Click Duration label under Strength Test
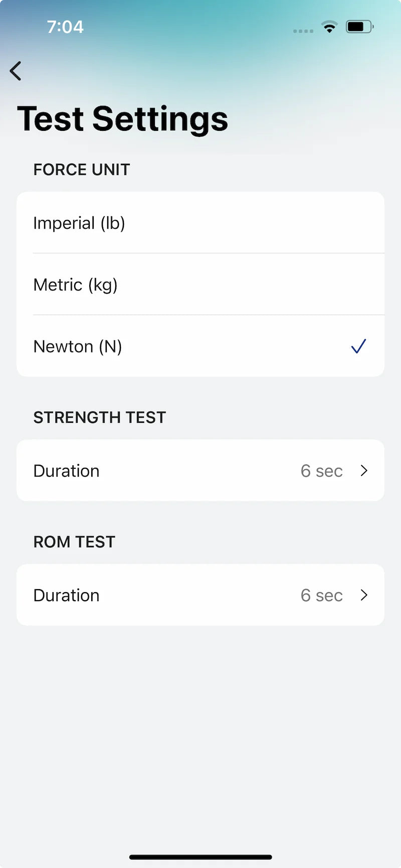401x868 pixels. [66, 471]
